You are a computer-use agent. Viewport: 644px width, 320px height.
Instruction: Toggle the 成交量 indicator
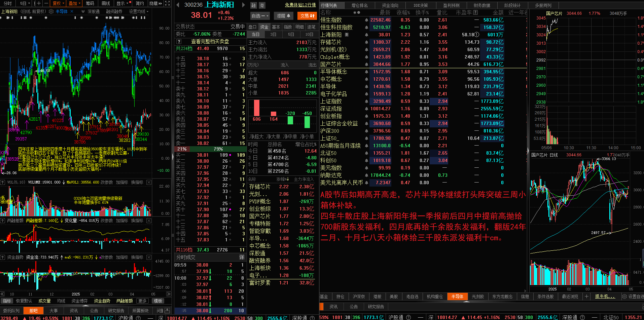coord(44,301)
